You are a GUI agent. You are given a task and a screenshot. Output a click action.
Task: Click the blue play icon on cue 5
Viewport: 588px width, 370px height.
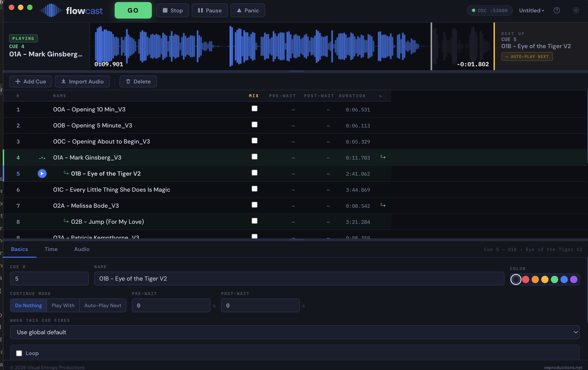[x=42, y=174]
